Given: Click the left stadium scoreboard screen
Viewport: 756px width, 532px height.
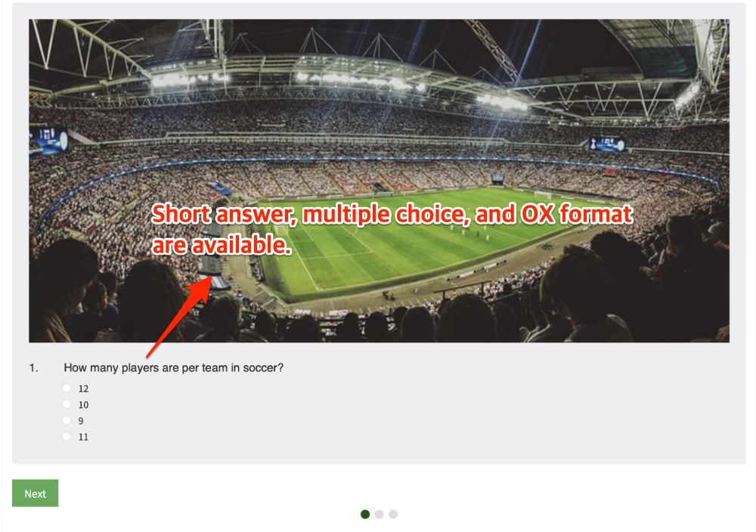Looking at the screenshot, I should (48, 141).
